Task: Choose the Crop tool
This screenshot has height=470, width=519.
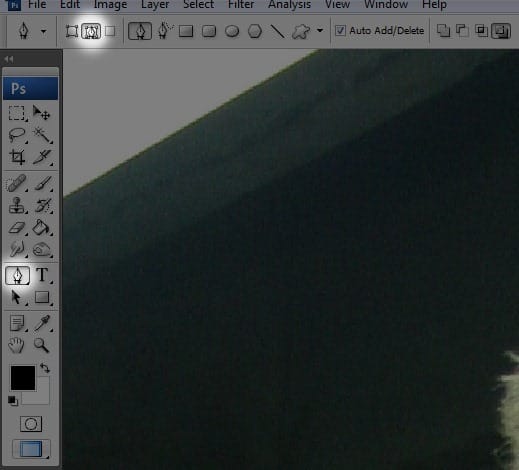Action: [x=17, y=157]
